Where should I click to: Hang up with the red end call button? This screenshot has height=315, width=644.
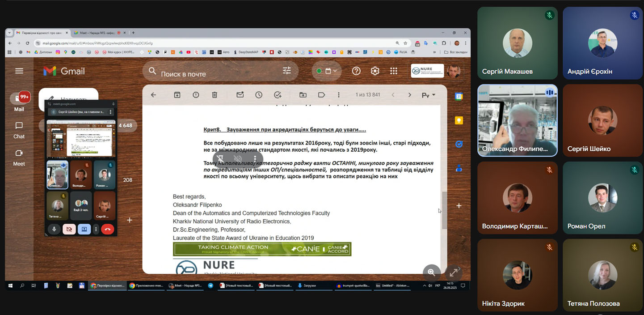(107, 229)
